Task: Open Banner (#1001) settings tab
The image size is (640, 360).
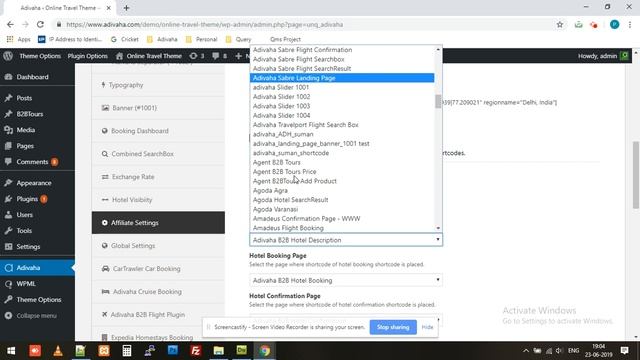Action: point(158,108)
